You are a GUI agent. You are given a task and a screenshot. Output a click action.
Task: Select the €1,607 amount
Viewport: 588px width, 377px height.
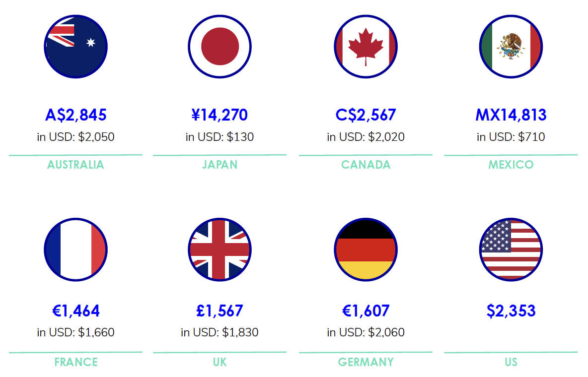click(366, 311)
